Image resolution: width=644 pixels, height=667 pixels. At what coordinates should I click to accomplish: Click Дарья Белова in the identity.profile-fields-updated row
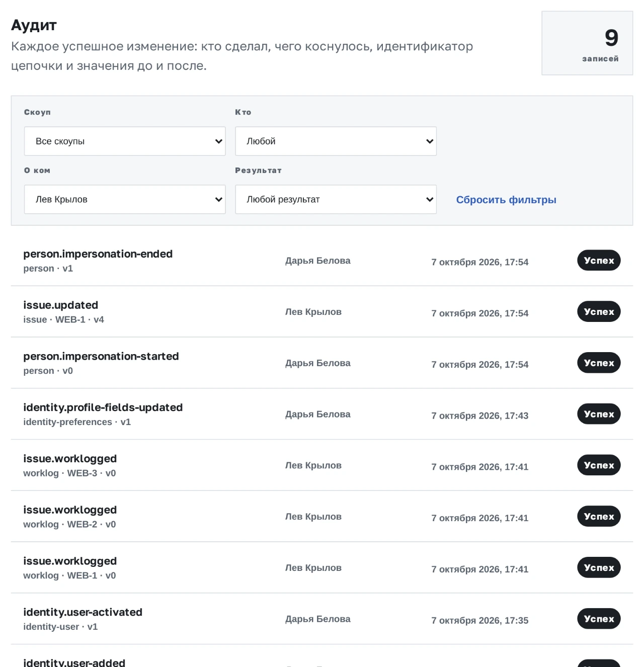tap(318, 414)
